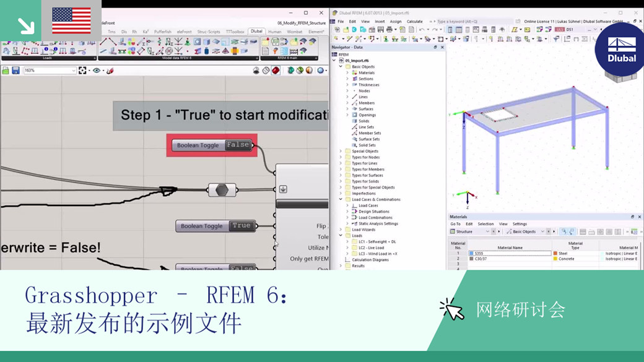The width and height of the screenshot is (644, 362).
Task: Select Calculation Diagrams in Navigator
Action: (370, 260)
